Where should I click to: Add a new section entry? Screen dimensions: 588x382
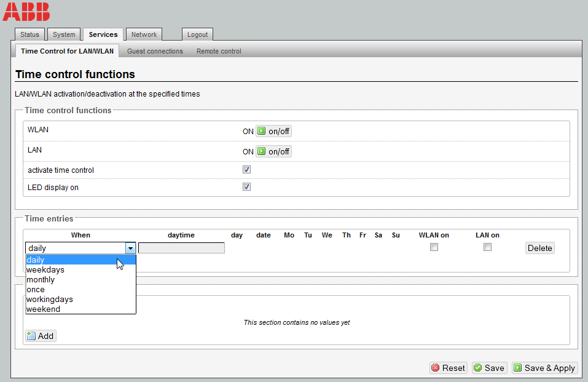coord(41,336)
